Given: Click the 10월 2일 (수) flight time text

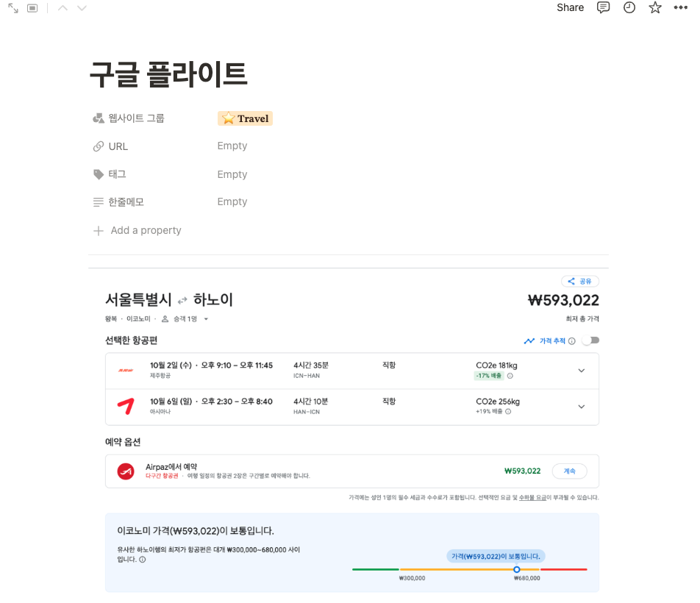Looking at the screenshot, I should pyautogui.click(x=211, y=365).
